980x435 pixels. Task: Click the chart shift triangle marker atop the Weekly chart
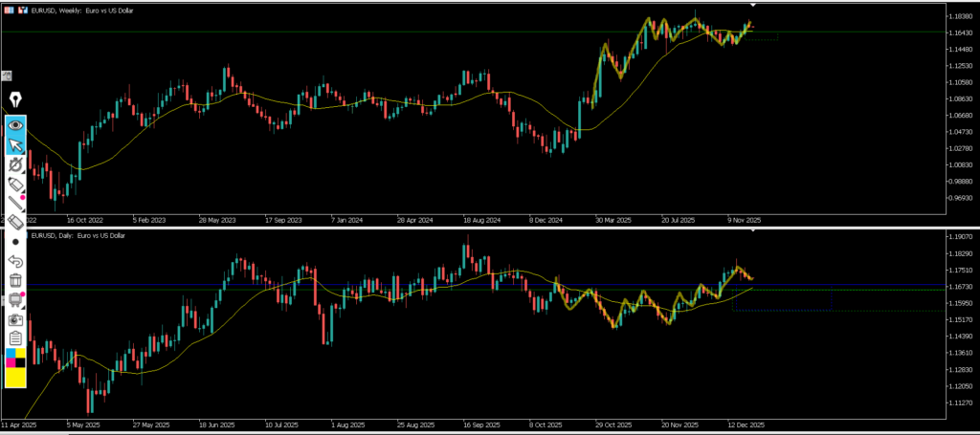pyautogui.click(x=752, y=7)
